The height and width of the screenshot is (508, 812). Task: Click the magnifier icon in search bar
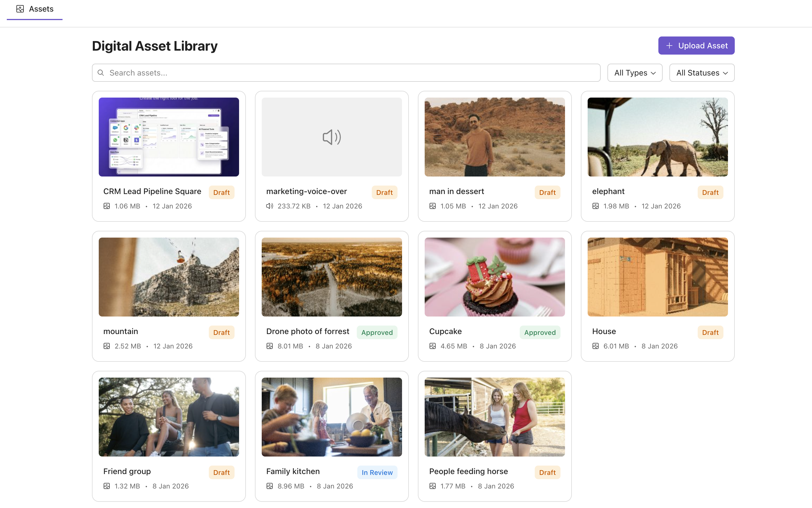pos(100,73)
